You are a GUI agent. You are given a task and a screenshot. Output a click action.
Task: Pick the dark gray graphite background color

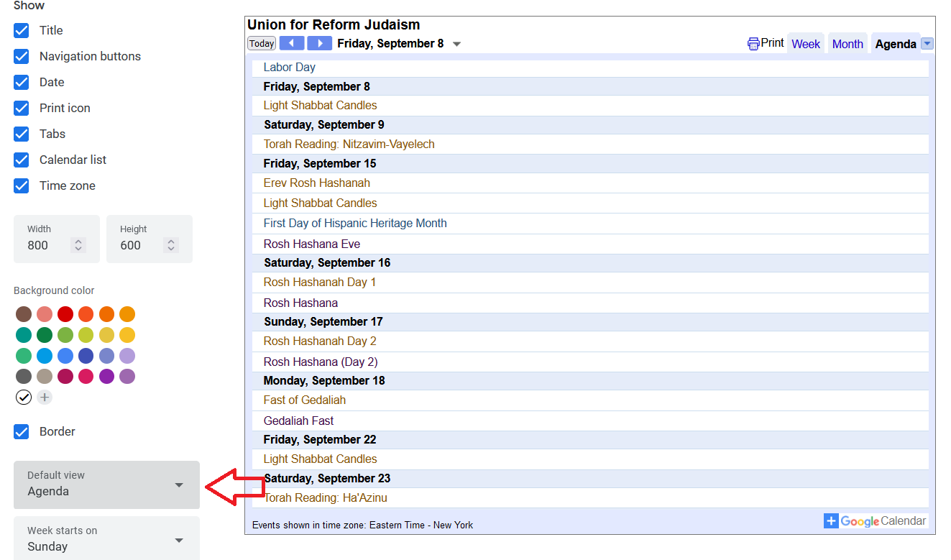click(x=24, y=376)
